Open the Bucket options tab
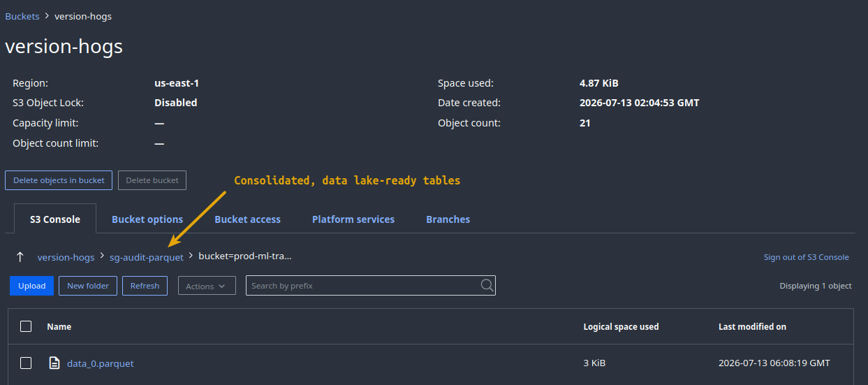868x385 pixels. coord(147,219)
